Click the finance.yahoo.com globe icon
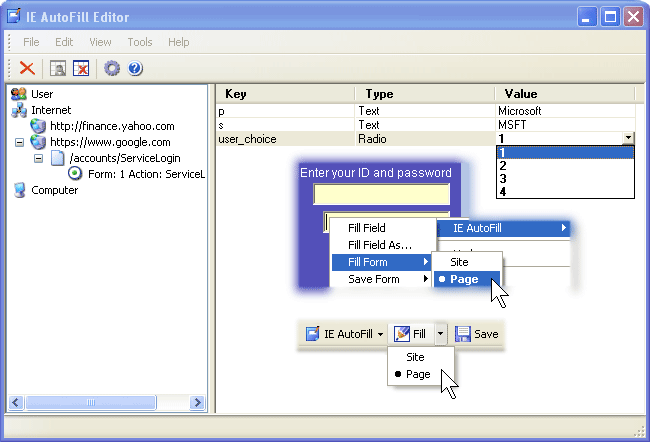Screen dimensions: 650x442 (38, 126)
